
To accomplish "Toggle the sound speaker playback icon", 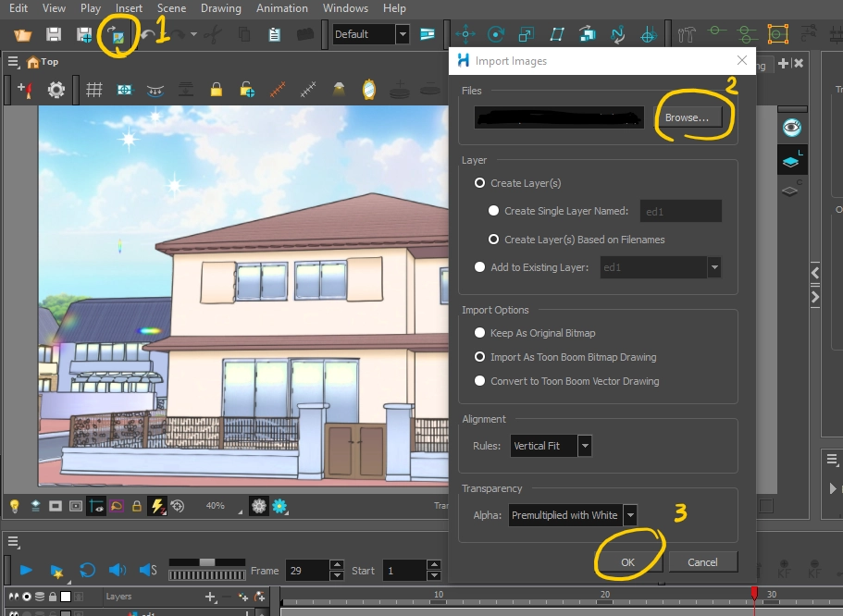I will pos(117,570).
